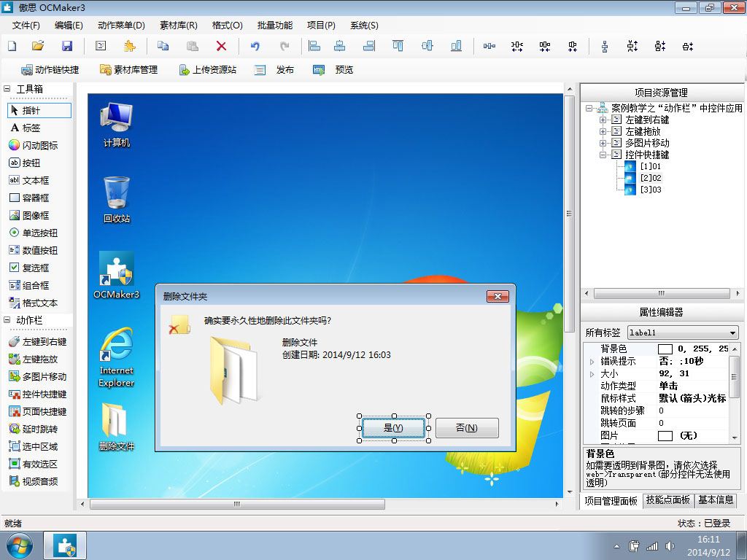Expand the 左键拖放 tree node
This screenshot has height=560, width=747.
[x=603, y=131]
